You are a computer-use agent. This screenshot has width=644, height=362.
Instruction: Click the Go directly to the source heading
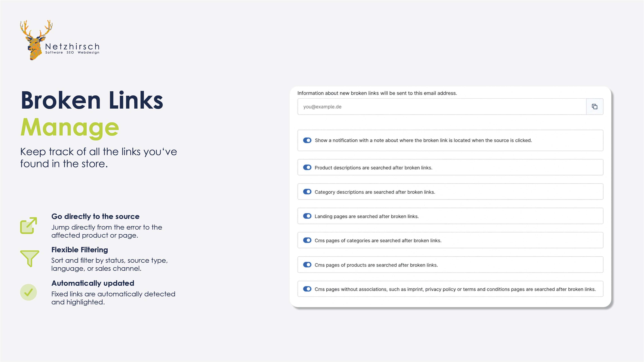[x=95, y=216]
